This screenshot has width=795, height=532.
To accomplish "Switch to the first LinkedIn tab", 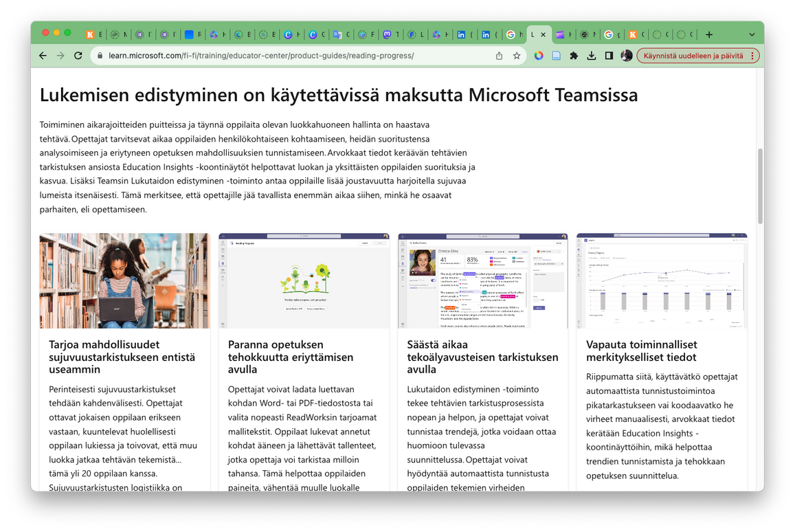I will pyautogui.click(x=465, y=34).
